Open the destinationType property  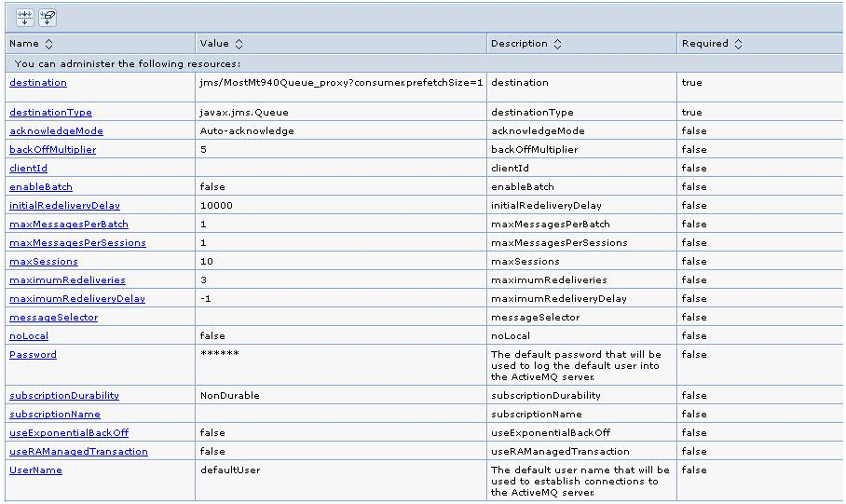50,113
